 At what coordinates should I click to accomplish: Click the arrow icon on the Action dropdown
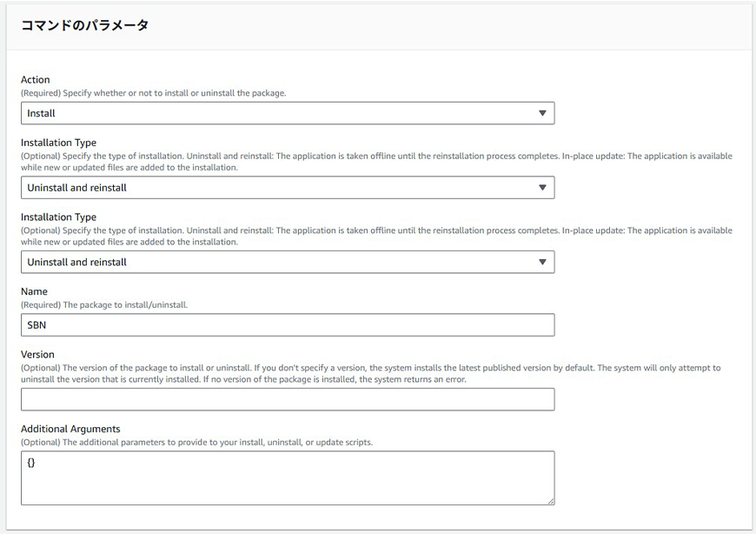point(542,113)
